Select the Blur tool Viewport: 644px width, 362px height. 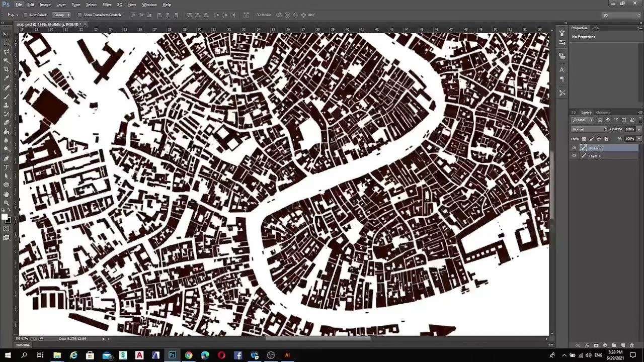pos(7,140)
